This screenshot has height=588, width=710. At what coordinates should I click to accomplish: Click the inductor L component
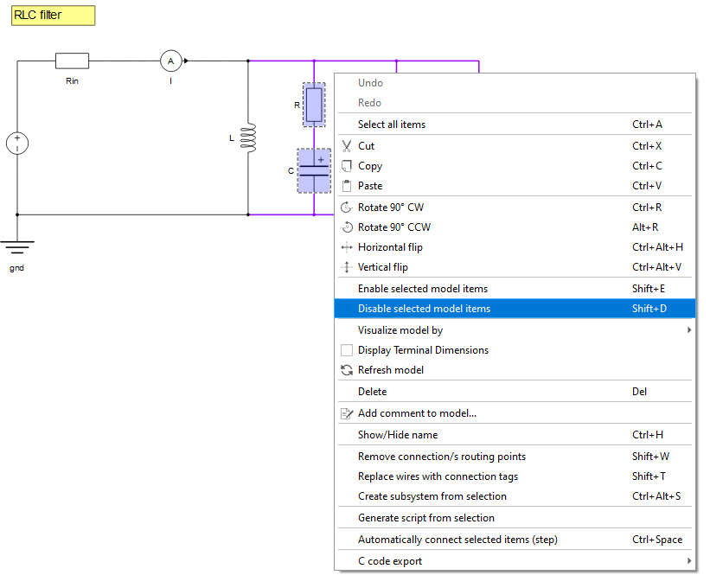(248, 137)
